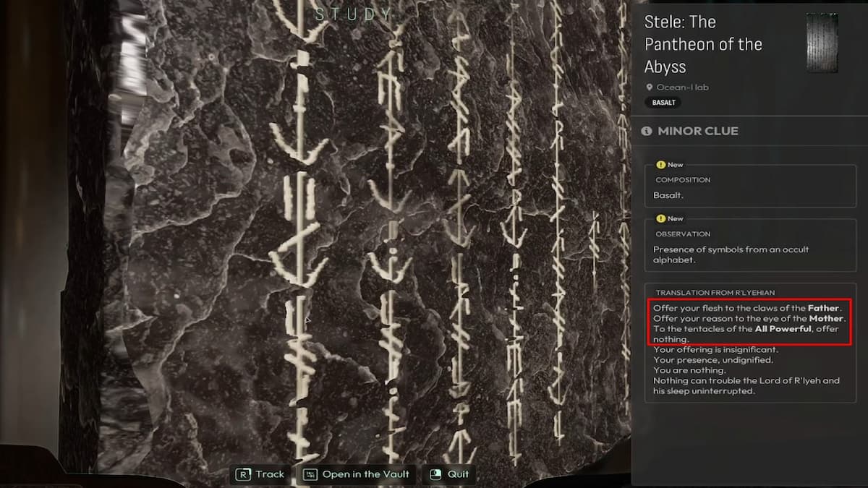Click the exit icon on the Quit button
Viewport: 868px width, 488px height.
point(434,474)
